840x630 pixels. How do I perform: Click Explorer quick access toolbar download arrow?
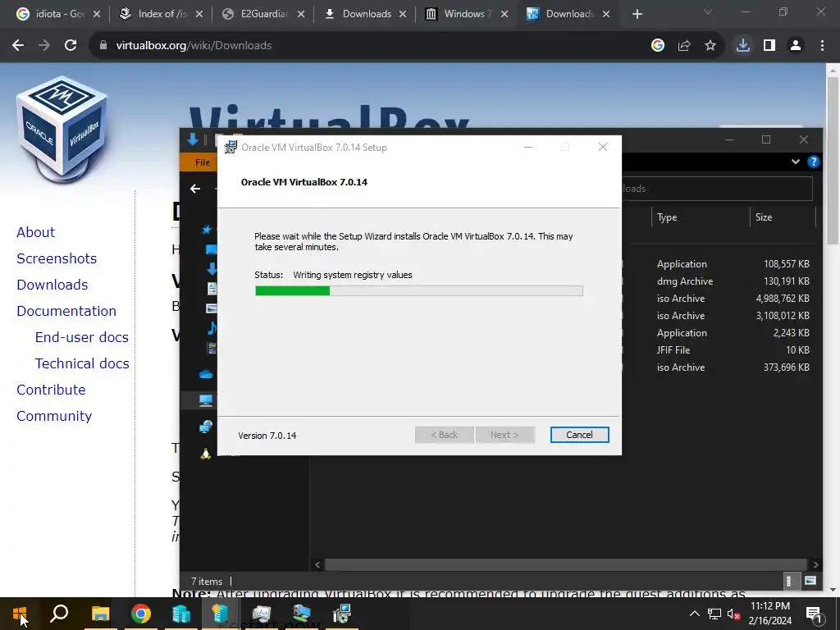193,139
